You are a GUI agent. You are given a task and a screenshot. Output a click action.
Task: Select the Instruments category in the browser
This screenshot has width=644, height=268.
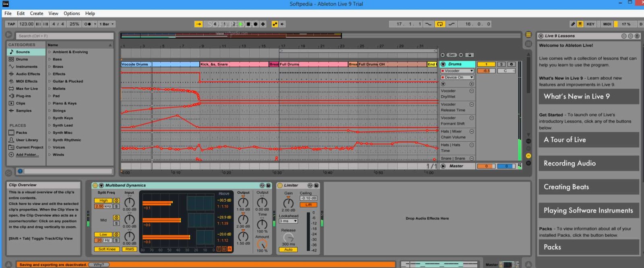tap(27, 66)
